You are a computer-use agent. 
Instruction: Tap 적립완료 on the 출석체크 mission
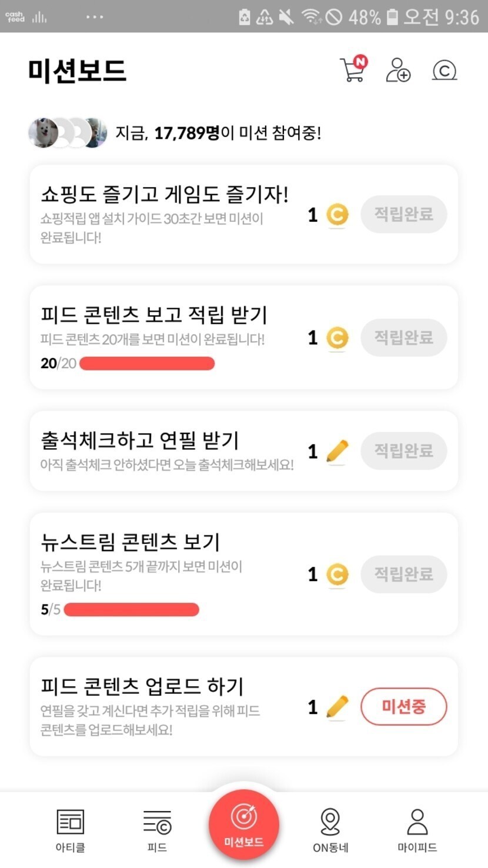pyautogui.click(x=403, y=451)
